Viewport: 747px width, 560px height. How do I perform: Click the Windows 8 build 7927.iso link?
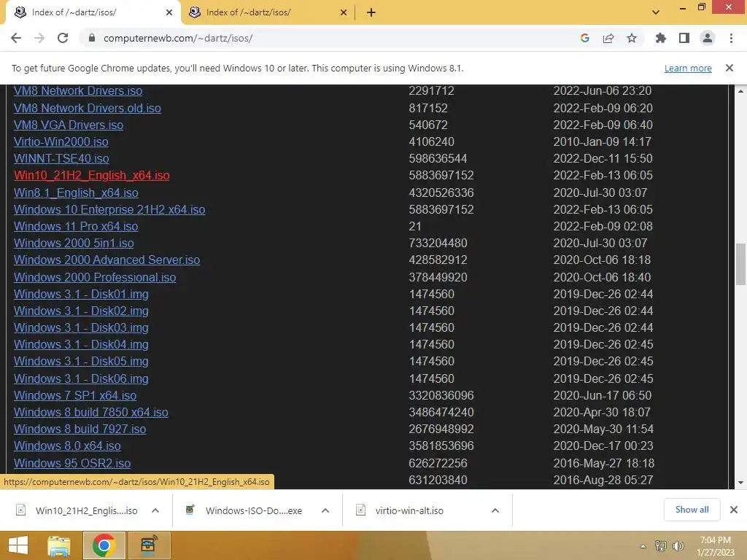[x=80, y=429]
